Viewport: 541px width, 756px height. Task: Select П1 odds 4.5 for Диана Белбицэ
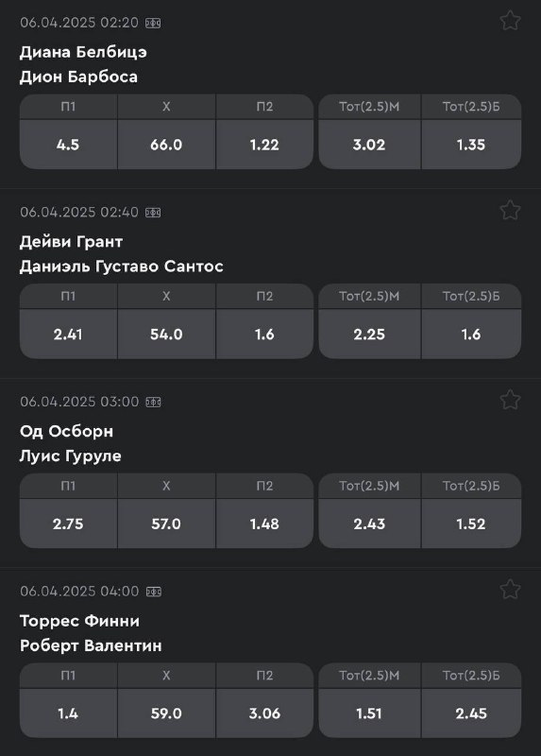pos(68,145)
